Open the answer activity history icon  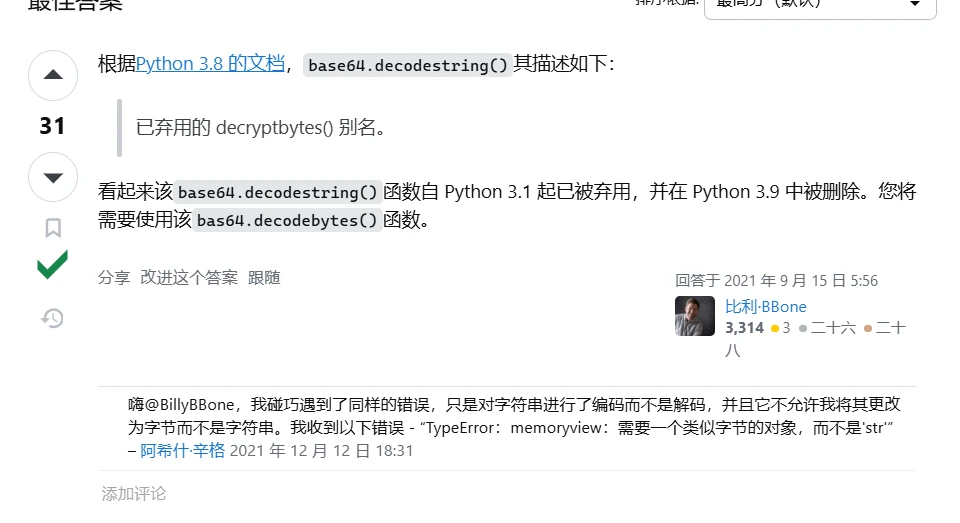tap(53, 318)
